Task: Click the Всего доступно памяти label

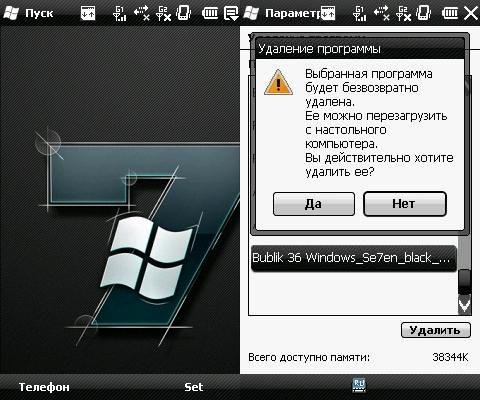Action: [x=309, y=357]
